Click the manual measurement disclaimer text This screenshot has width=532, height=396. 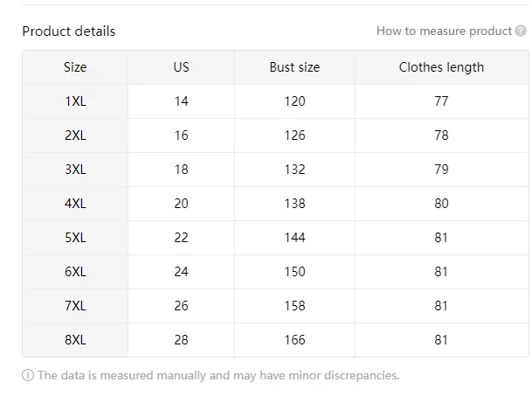[218, 376]
